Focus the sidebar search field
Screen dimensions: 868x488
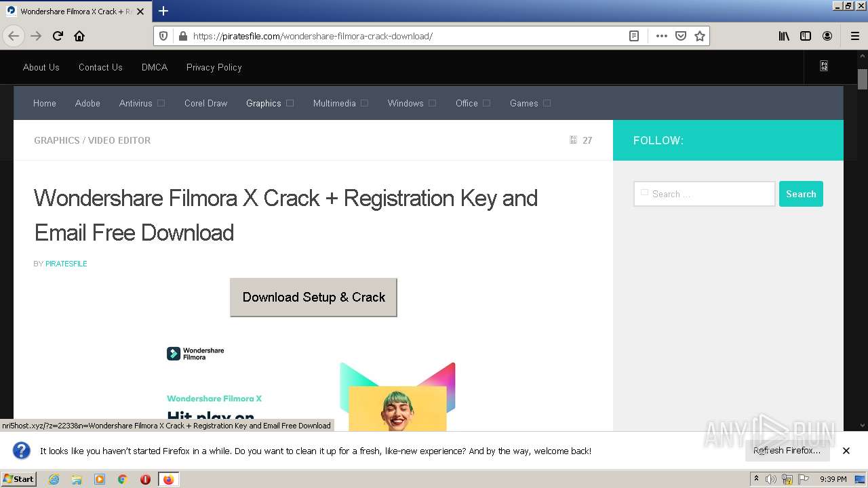coord(705,194)
